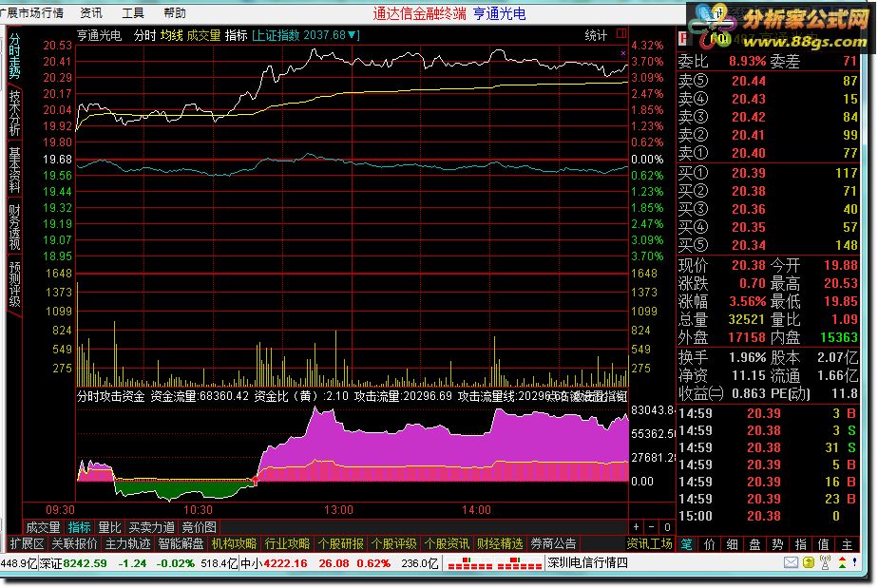Select the 价 price distribution tab

(x=710, y=544)
